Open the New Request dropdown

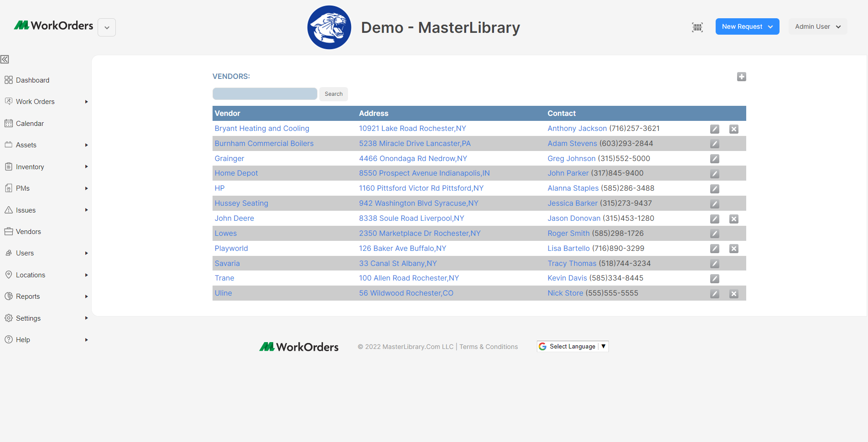(x=747, y=26)
